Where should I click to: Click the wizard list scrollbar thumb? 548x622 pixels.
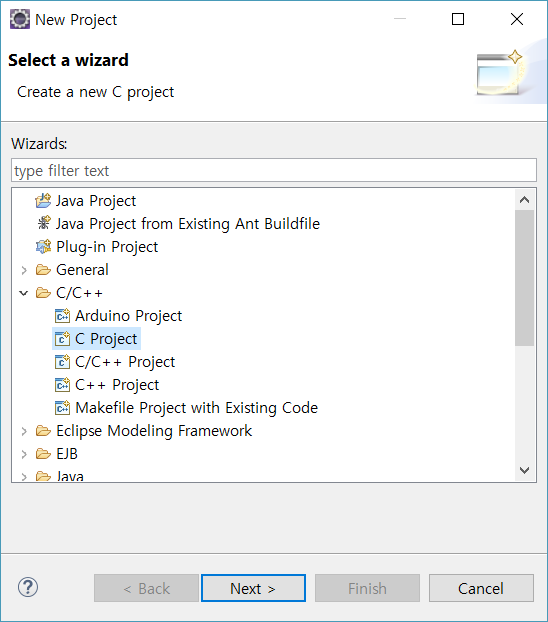[524, 278]
